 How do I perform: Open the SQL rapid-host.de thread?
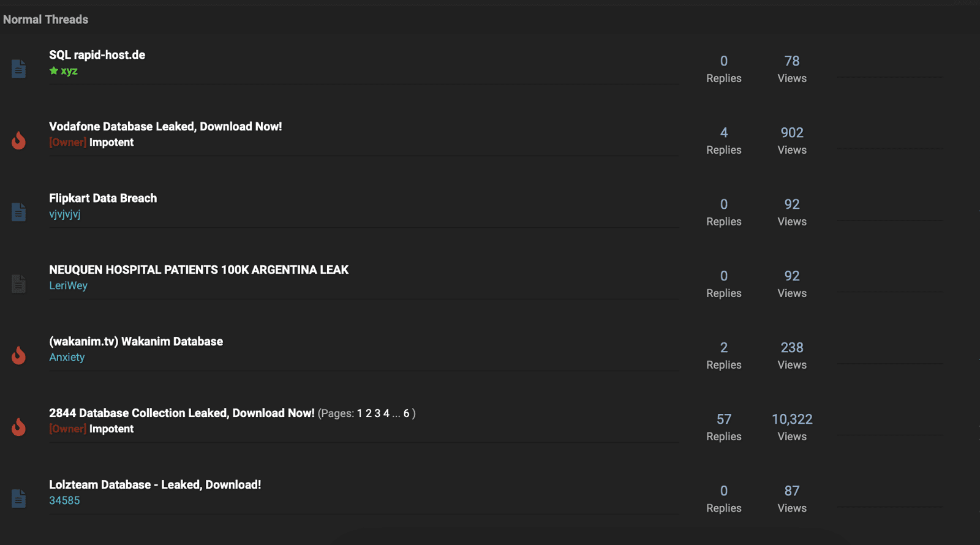point(97,55)
